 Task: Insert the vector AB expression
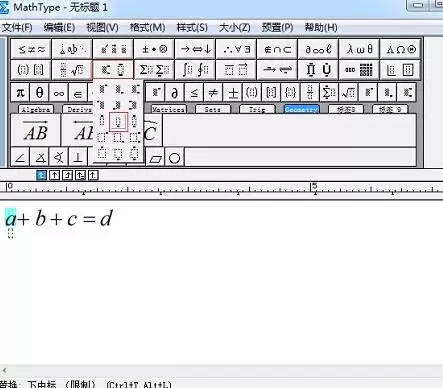pyautogui.click(x=36, y=131)
